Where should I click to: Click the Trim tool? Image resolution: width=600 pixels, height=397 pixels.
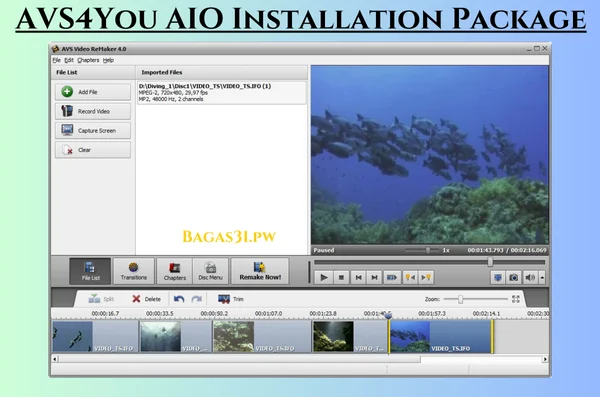230,299
